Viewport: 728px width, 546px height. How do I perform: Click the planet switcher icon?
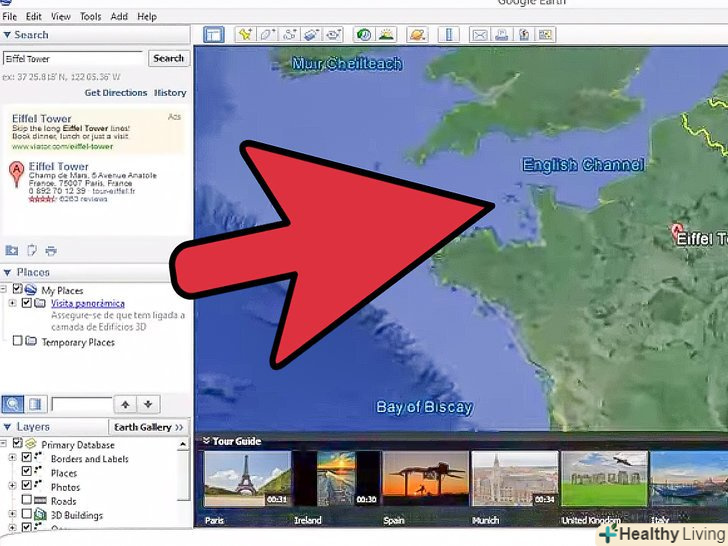point(417,35)
